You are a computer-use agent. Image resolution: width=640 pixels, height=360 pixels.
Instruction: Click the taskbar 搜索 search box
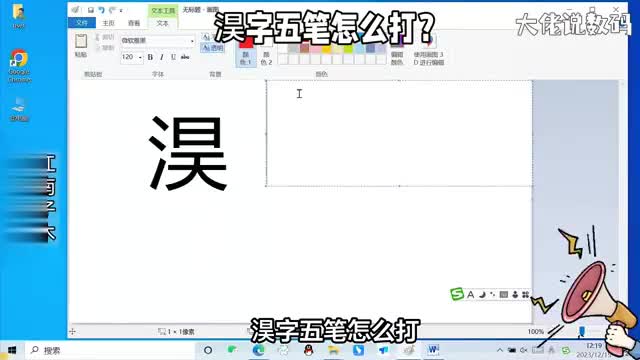tap(110, 350)
